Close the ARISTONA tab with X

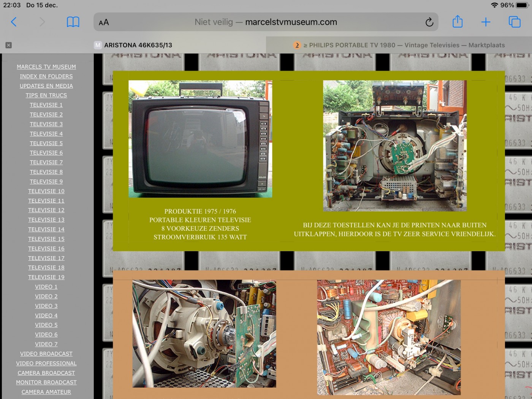[x=9, y=45]
